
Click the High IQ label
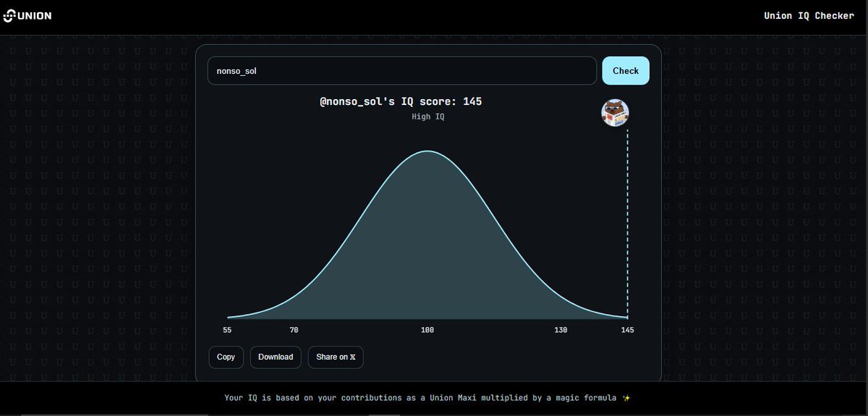428,116
